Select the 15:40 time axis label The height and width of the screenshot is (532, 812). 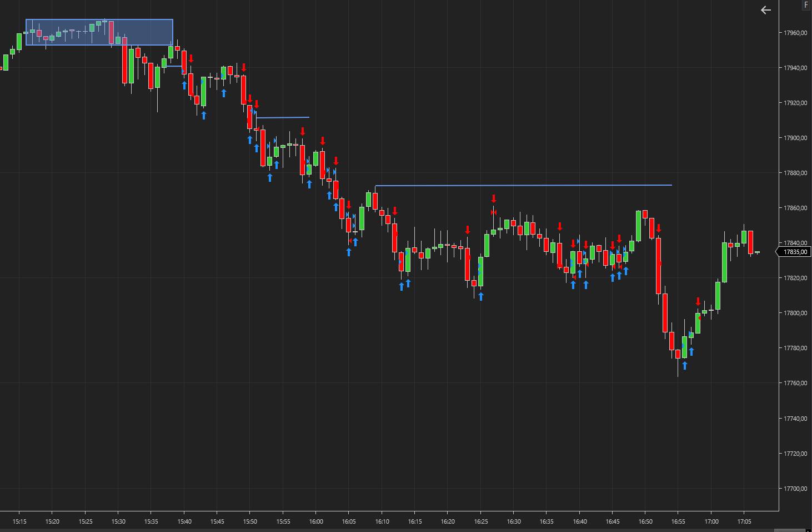pyautogui.click(x=184, y=521)
